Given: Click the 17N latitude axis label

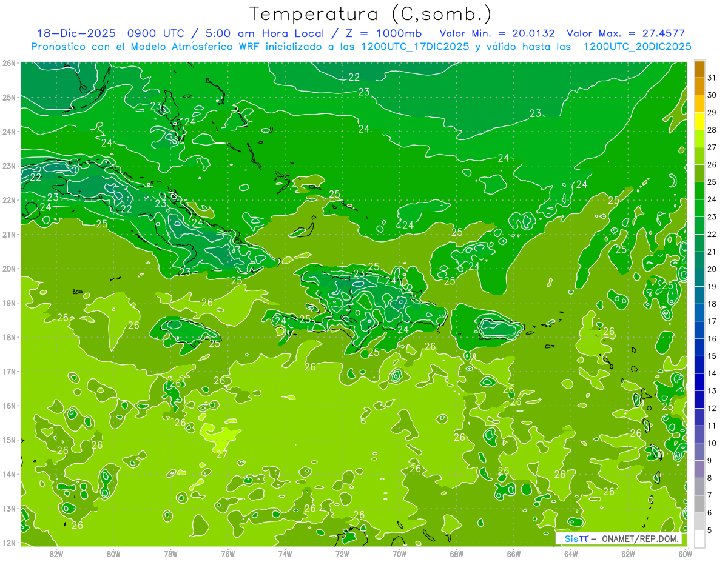Looking at the screenshot, I should point(9,371).
